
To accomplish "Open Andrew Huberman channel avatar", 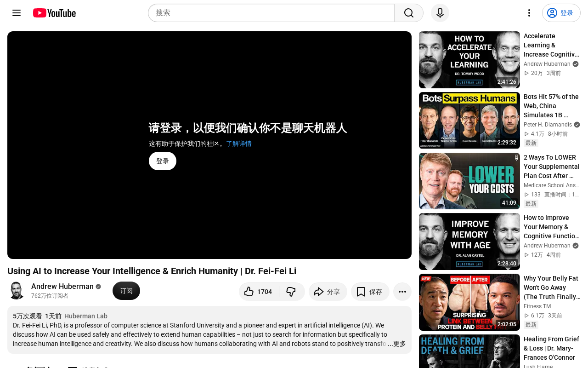I will click(x=17, y=291).
